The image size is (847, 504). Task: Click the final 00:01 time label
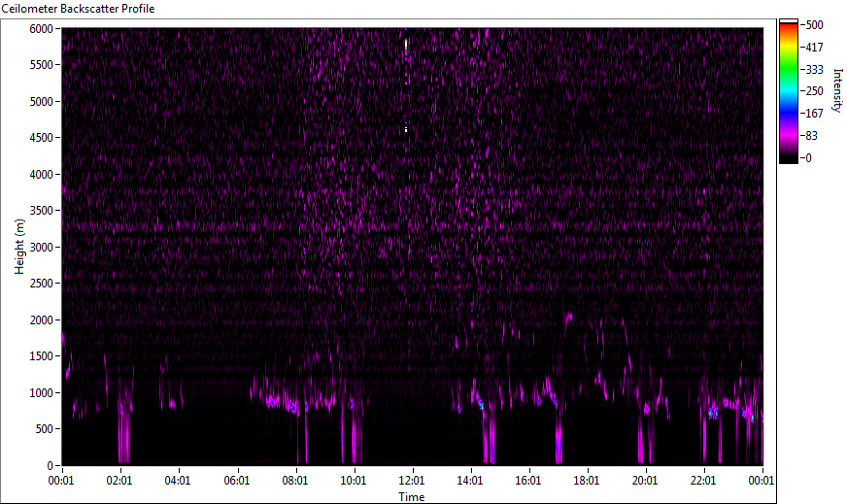pyautogui.click(x=762, y=481)
